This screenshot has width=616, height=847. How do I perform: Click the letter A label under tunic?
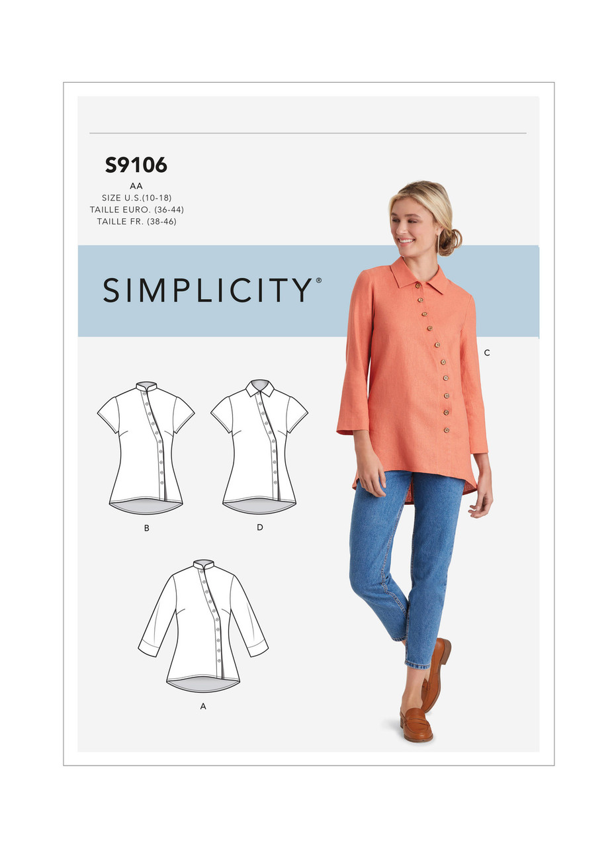pos(203,707)
